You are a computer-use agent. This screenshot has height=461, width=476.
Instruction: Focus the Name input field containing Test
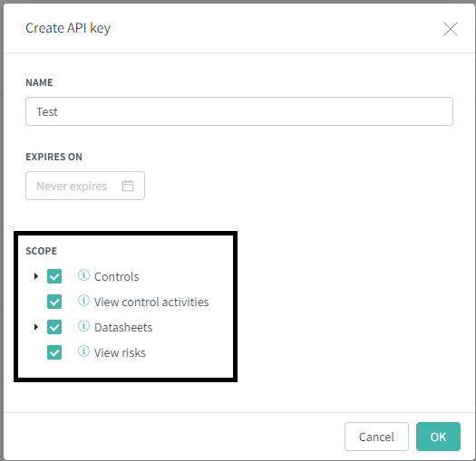click(x=239, y=111)
